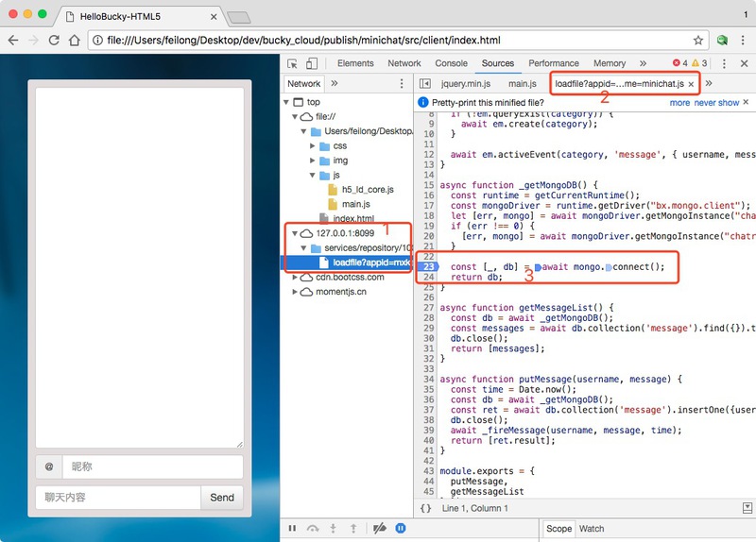Click the browser forward arrow
Screen dimensions: 756x542
pos(33,40)
